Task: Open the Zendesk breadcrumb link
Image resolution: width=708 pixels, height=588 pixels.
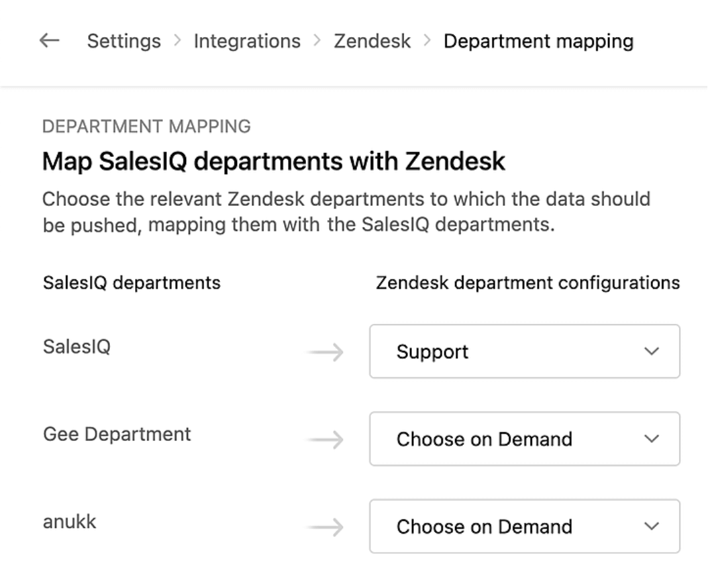Action: coord(372,42)
